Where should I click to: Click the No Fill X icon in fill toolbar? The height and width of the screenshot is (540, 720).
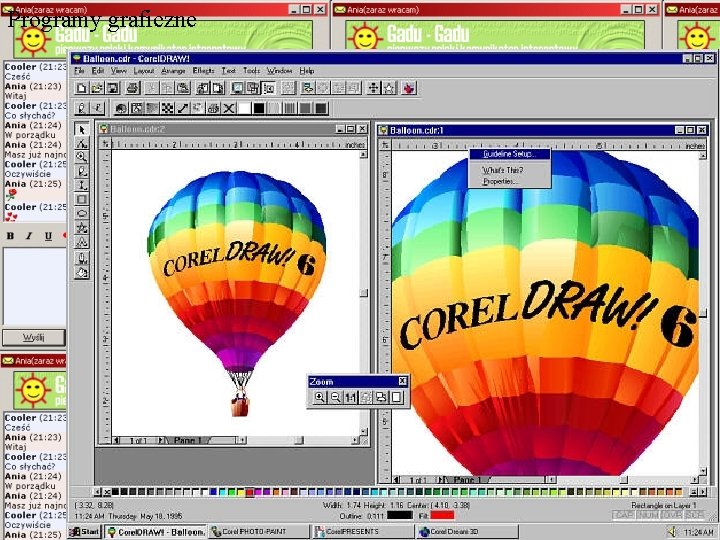point(229,108)
